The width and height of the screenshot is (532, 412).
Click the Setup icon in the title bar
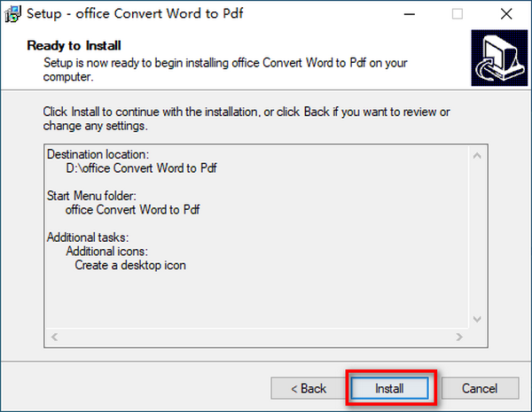(12, 14)
